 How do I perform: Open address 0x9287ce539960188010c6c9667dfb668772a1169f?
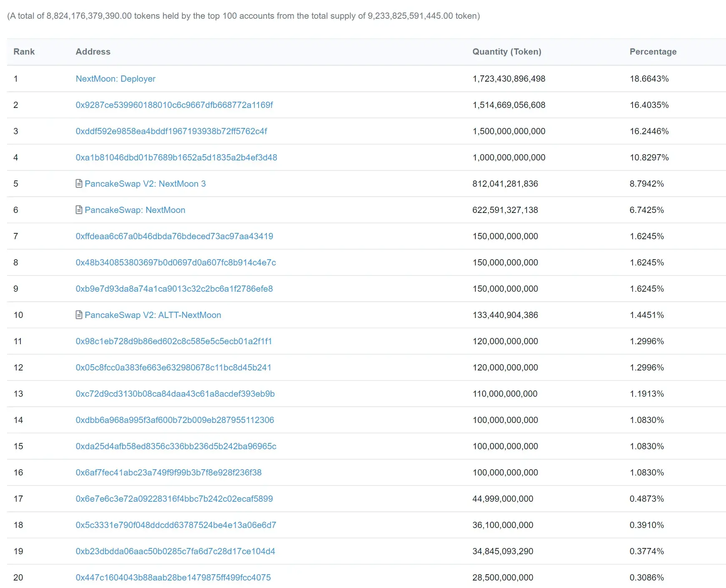(174, 105)
